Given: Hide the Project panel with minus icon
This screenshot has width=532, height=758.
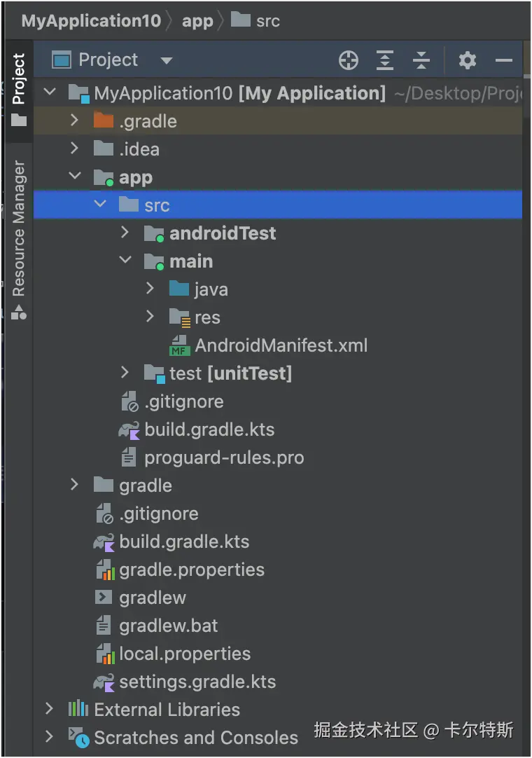Looking at the screenshot, I should tap(504, 61).
